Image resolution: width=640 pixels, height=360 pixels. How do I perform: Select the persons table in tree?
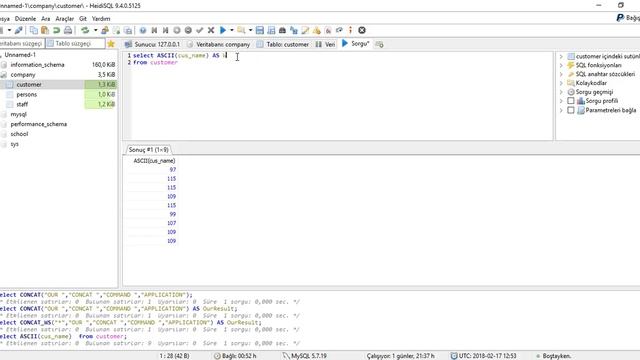[27, 94]
